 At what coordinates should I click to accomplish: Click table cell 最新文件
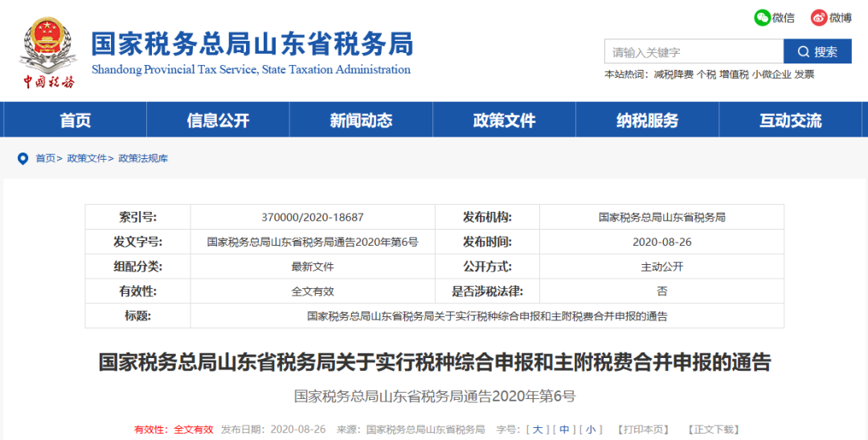pyautogui.click(x=313, y=267)
